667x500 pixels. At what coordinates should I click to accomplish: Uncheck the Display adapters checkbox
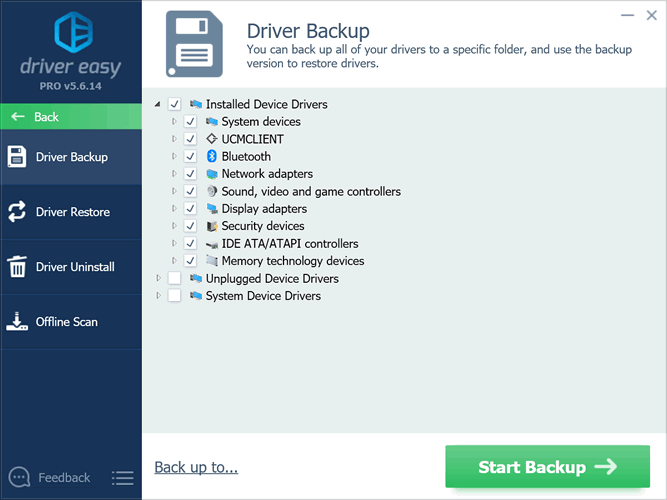click(190, 209)
